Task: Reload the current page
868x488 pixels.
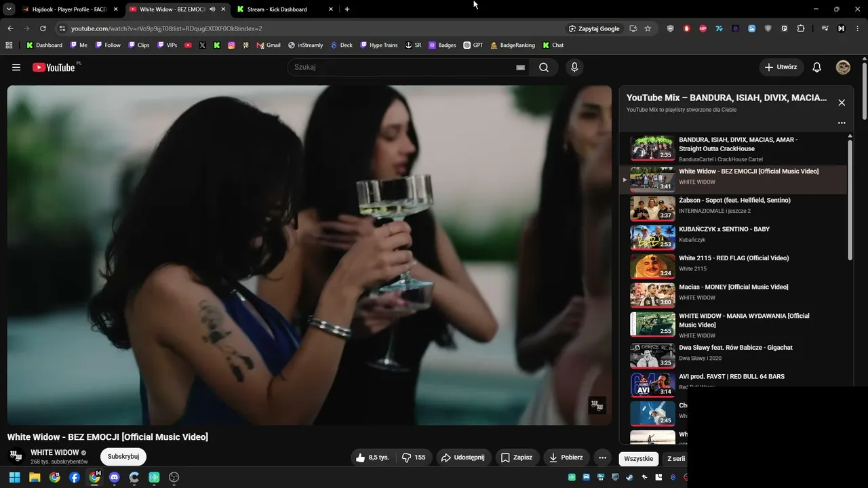Action: [x=43, y=28]
